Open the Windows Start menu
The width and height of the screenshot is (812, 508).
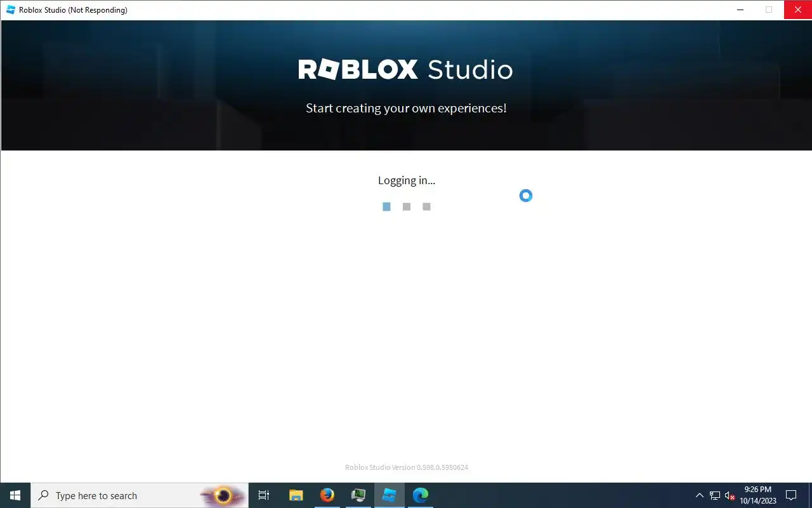point(15,495)
